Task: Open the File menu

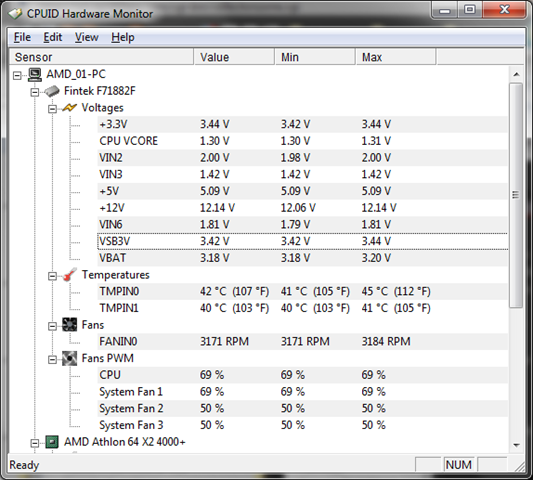Action: point(22,37)
